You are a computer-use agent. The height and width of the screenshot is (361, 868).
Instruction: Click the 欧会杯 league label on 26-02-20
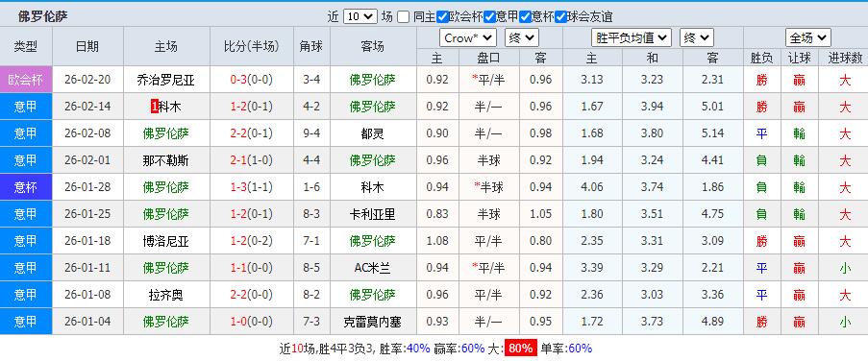tap(26, 80)
